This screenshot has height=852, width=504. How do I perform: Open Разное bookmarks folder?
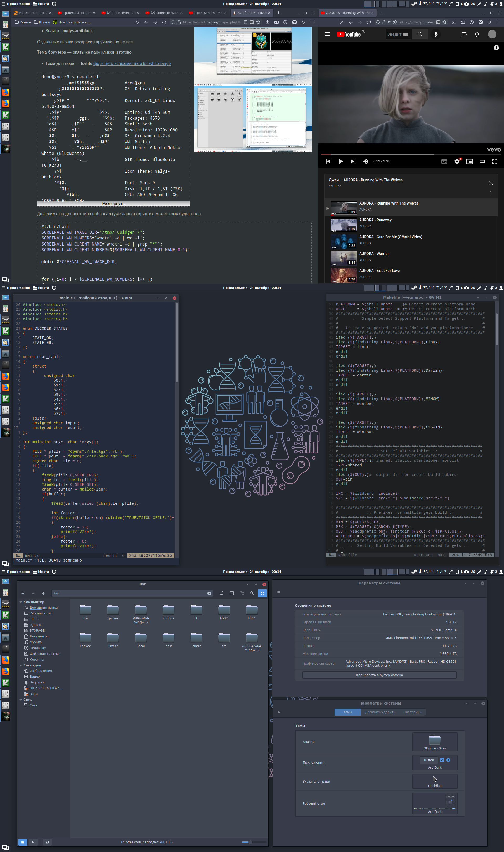(23, 22)
